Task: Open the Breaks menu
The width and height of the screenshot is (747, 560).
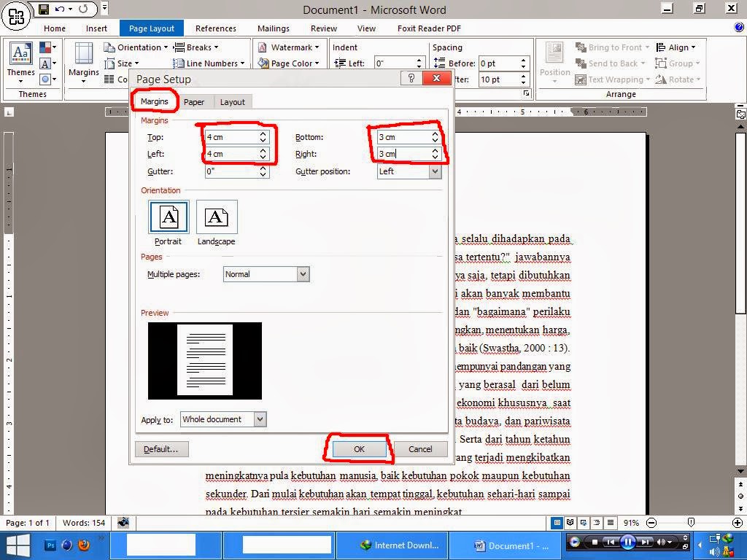Action: point(198,47)
